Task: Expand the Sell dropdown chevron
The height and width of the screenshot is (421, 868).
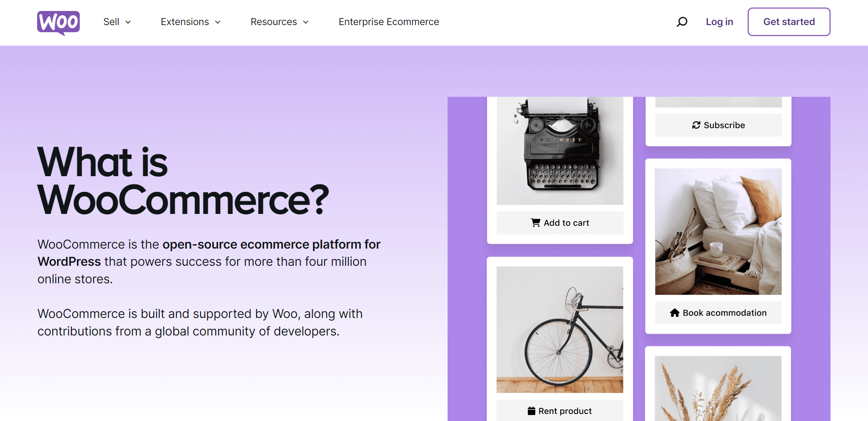Action: point(128,22)
